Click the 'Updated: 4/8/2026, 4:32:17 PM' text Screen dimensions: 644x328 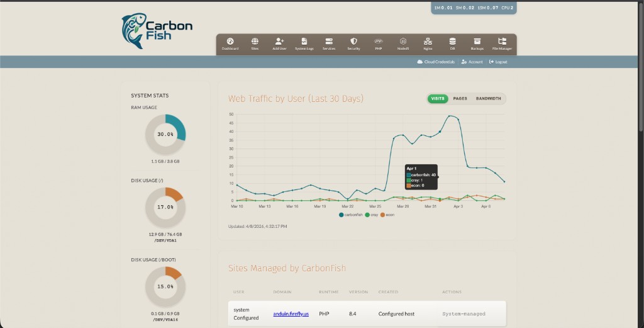pos(257,226)
